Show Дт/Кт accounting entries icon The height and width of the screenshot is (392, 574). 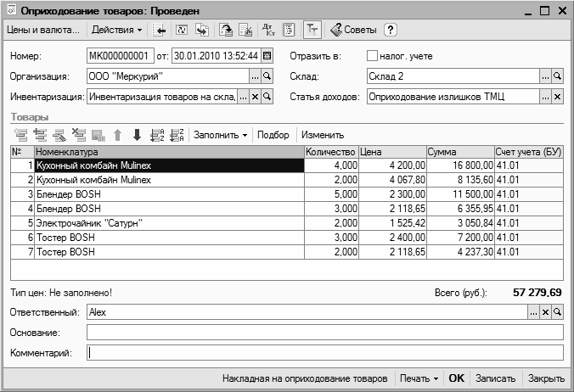268,30
